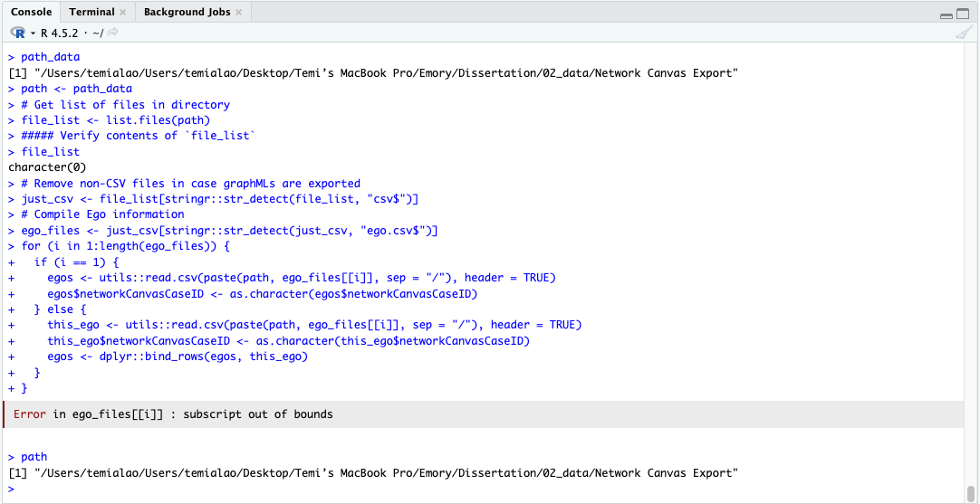Click the R logo icon
Image resolution: width=980 pixels, height=504 pixels.
click(18, 33)
